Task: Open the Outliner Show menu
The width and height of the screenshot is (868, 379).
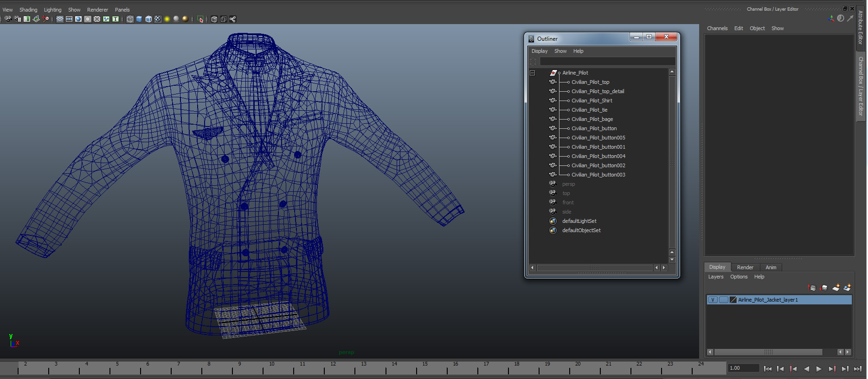Action: pos(560,51)
